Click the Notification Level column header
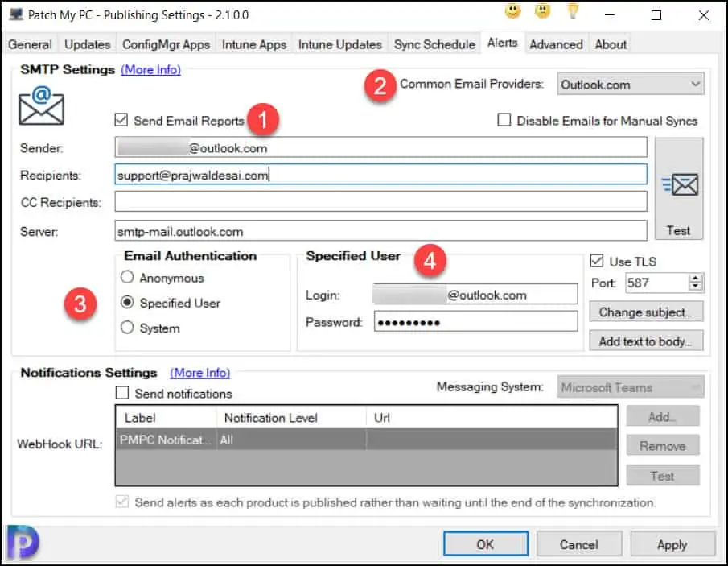The width and height of the screenshot is (728, 566). coord(291,417)
